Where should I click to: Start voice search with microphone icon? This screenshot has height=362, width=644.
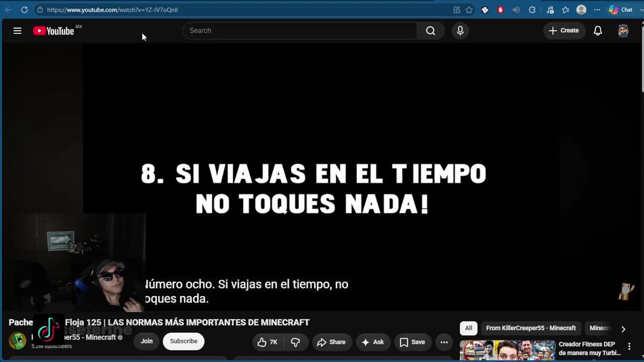tap(460, 31)
